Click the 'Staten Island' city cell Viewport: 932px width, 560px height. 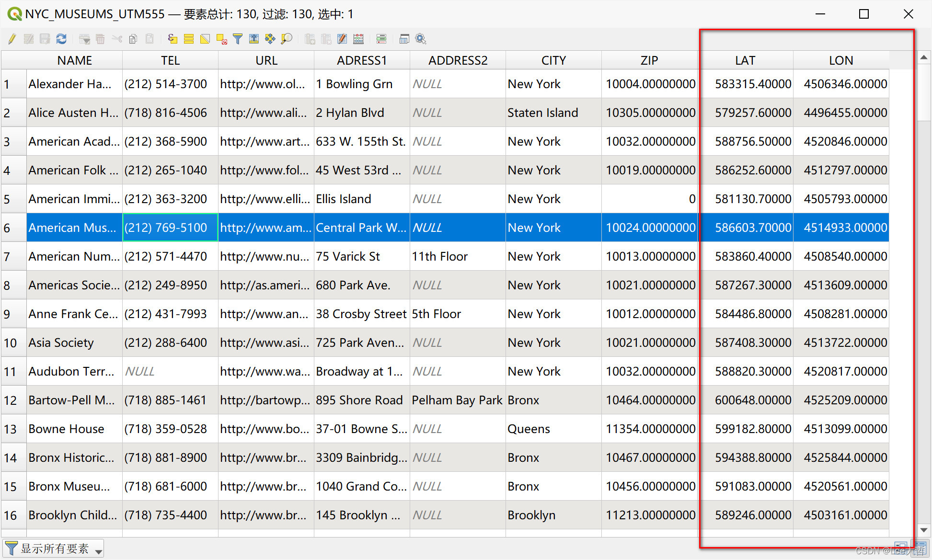[x=553, y=113]
